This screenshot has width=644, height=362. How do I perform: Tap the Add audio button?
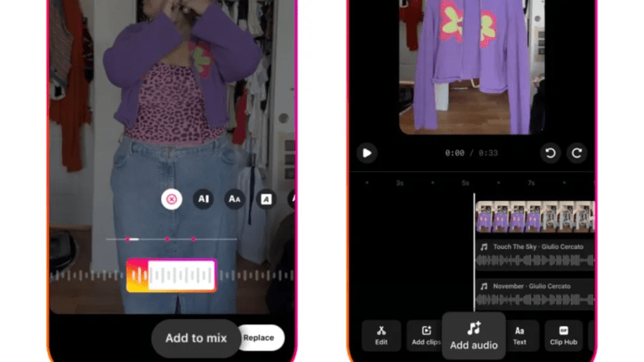tap(474, 336)
